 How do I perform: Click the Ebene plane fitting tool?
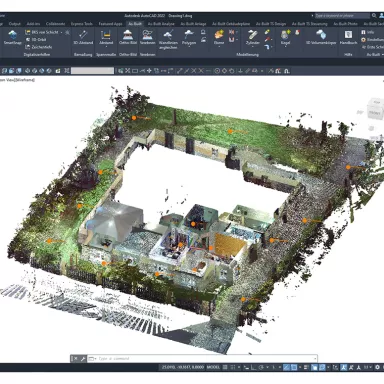(x=219, y=38)
